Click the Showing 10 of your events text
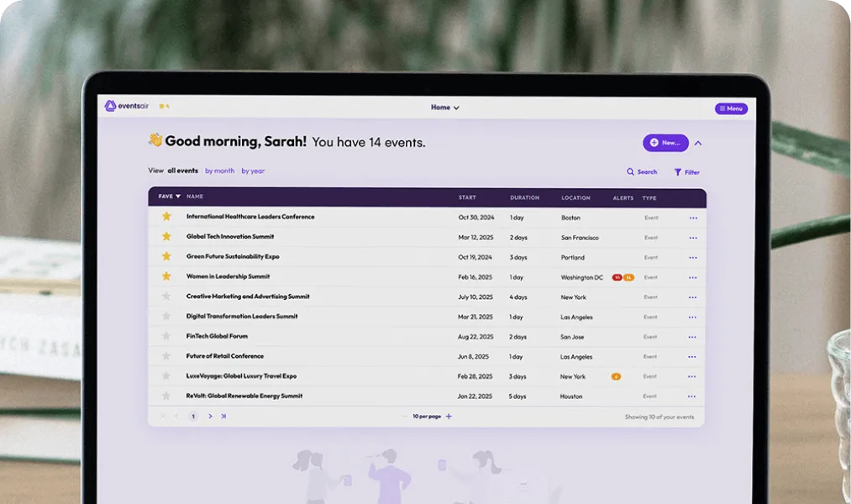The height and width of the screenshot is (504, 851). 659,417
